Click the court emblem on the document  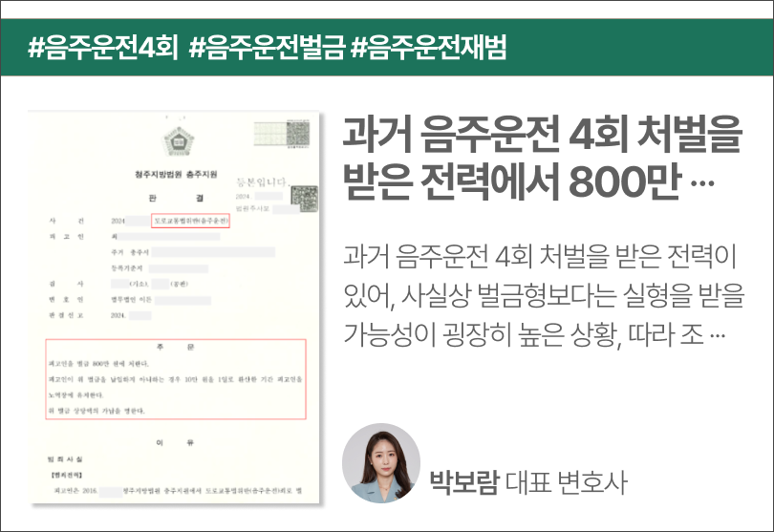(x=177, y=143)
